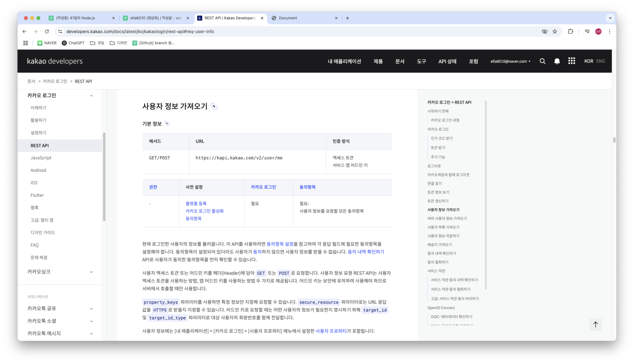Switch language to ENG
This screenshot has width=634, height=364.
(x=600, y=61)
